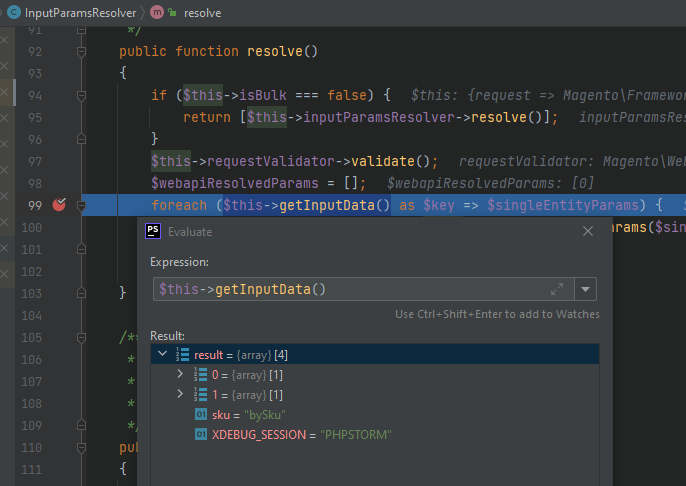The image size is (686, 486).
Task: Collapse the result array node
Action: click(x=162, y=353)
